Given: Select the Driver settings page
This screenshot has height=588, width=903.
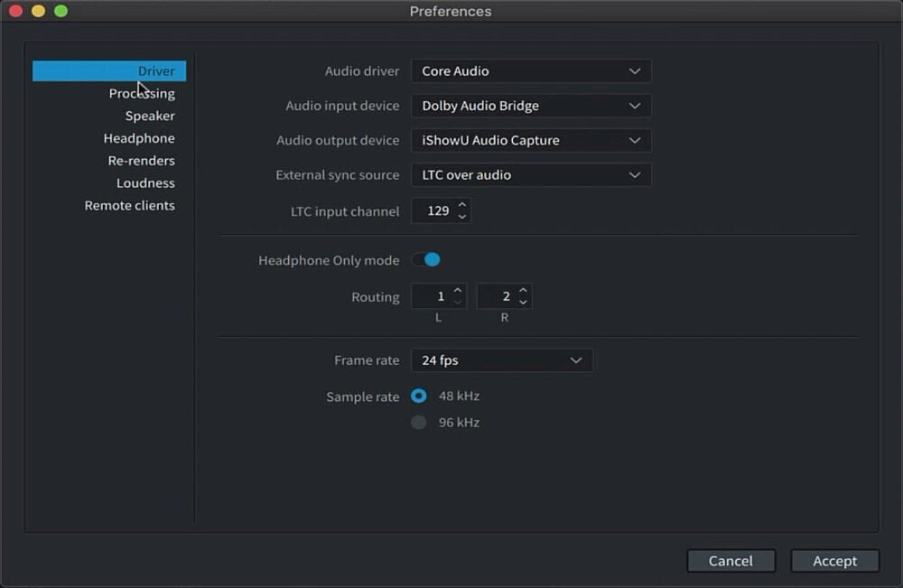Looking at the screenshot, I should (155, 70).
